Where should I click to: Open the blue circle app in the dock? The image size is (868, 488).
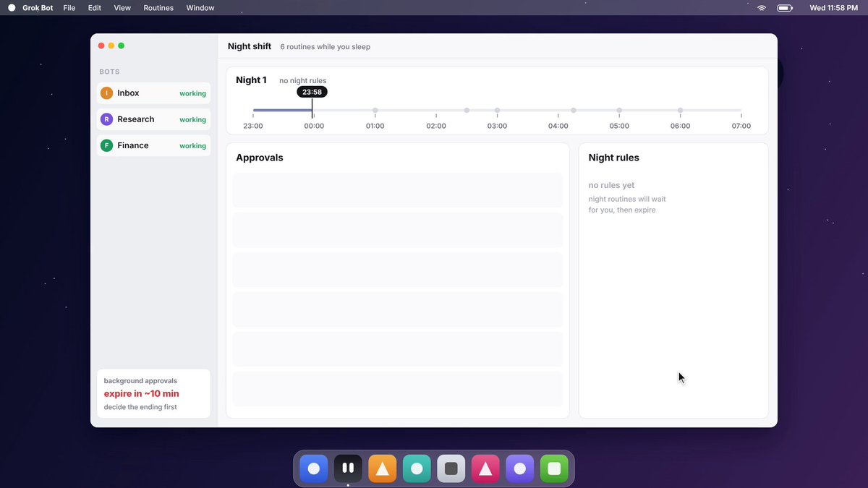click(314, 468)
